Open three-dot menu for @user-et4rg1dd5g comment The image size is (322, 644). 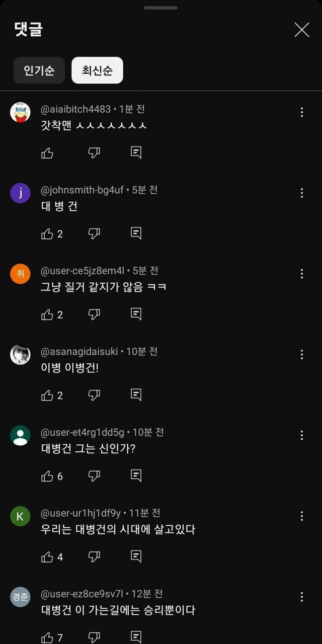[302, 435]
